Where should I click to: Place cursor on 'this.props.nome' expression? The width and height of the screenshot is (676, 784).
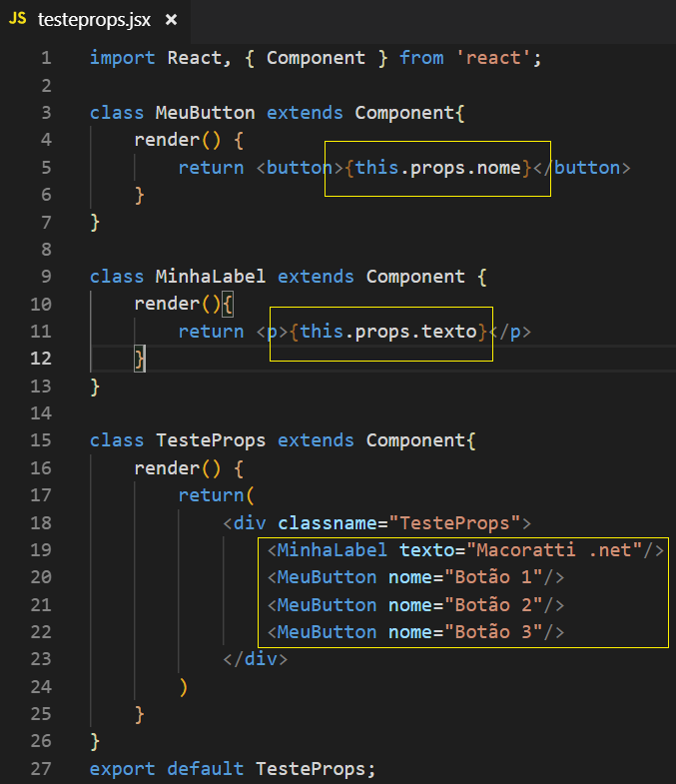(438, 168)
